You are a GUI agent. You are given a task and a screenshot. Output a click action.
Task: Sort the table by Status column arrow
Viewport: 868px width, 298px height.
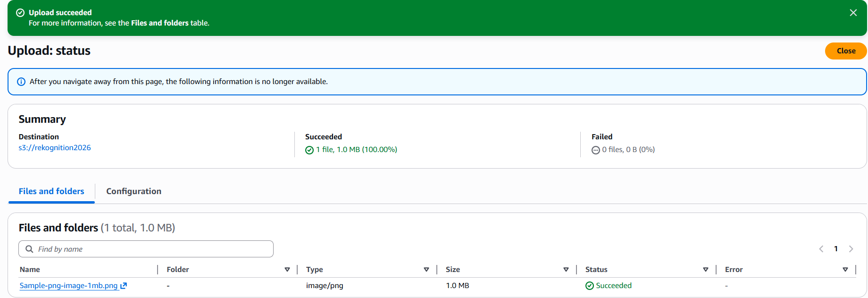(x=705, y=270)
